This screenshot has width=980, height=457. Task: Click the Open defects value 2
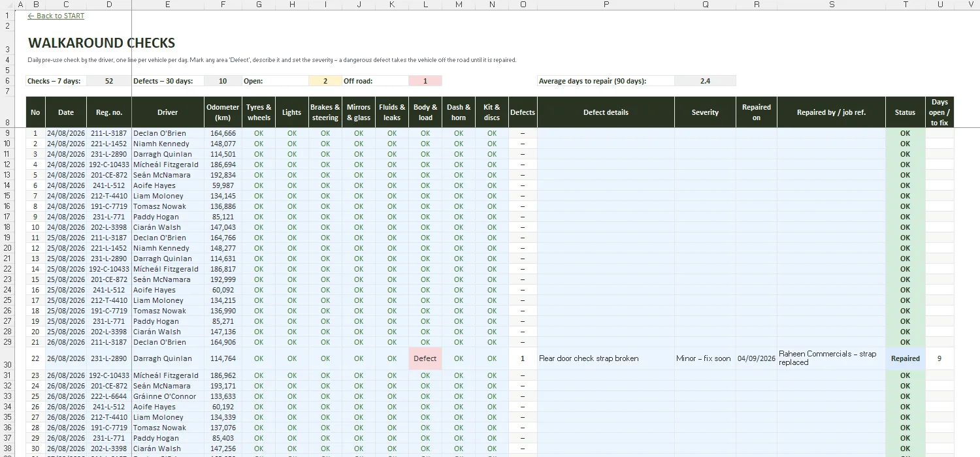325,81
